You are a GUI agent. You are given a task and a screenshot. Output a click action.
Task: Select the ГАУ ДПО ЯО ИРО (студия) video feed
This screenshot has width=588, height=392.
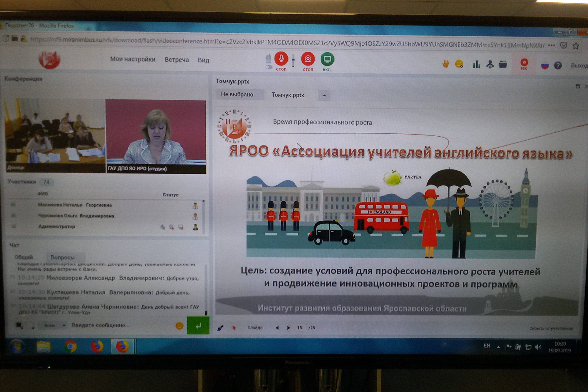click(x=156, y=137)
